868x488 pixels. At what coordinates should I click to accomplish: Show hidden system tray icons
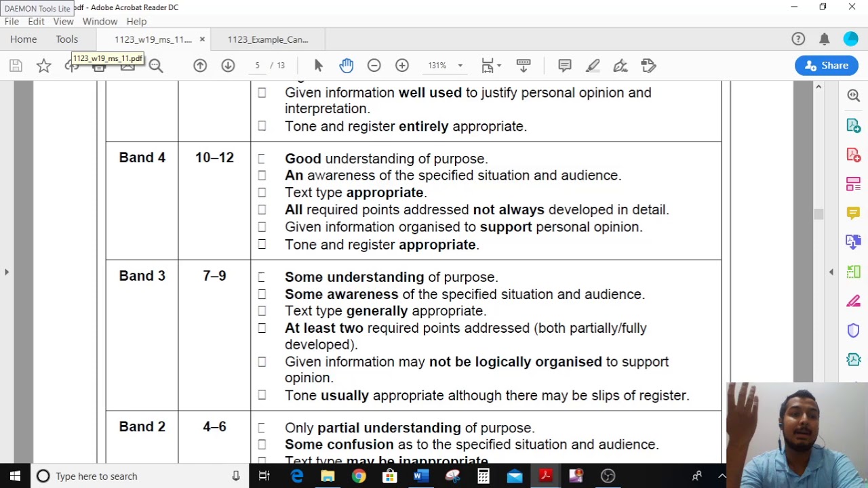pos(722,476)
